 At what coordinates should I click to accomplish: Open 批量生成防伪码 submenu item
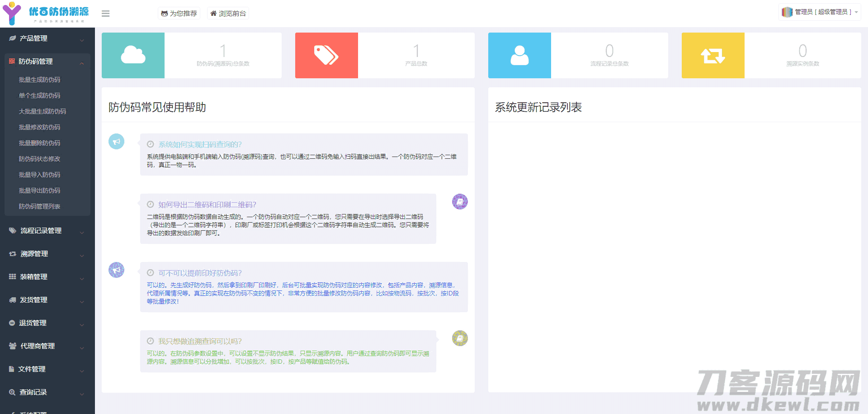coord(39,80)
